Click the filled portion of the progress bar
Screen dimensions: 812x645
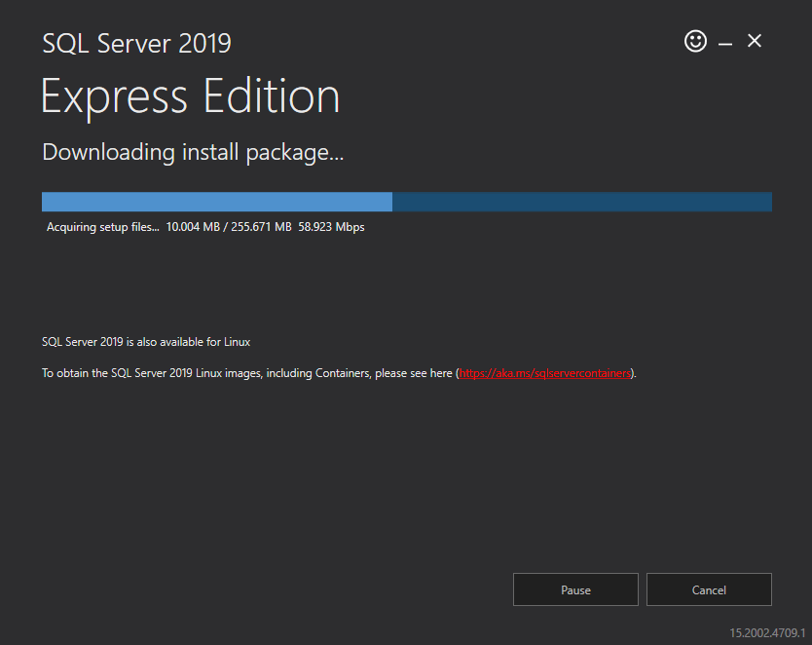click(216, 202)
